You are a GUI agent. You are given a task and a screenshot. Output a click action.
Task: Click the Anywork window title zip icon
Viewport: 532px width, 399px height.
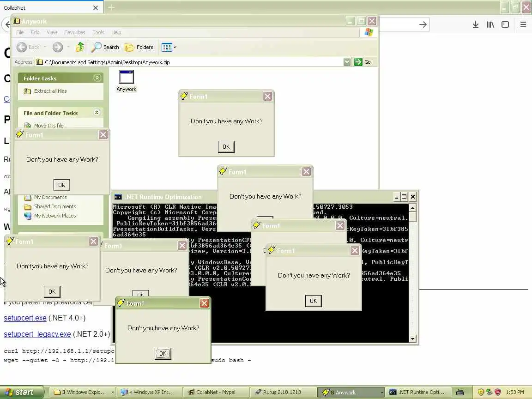[17, 21]
